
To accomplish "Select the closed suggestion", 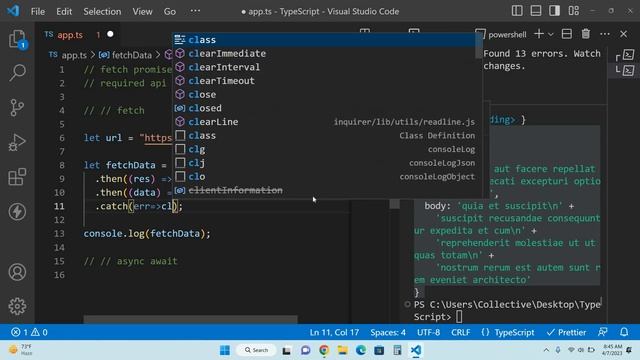I will (x=324, y=108).
